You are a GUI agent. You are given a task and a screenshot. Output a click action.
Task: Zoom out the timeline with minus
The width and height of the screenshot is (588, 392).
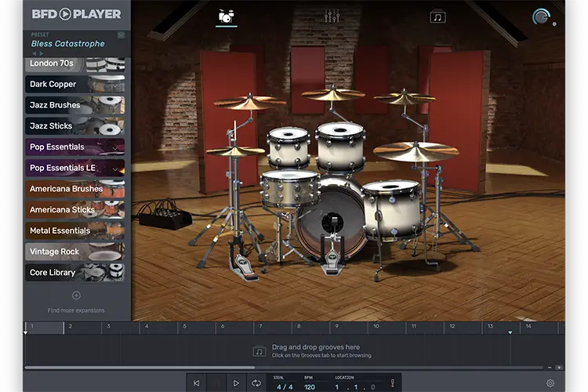coord(550,368)
